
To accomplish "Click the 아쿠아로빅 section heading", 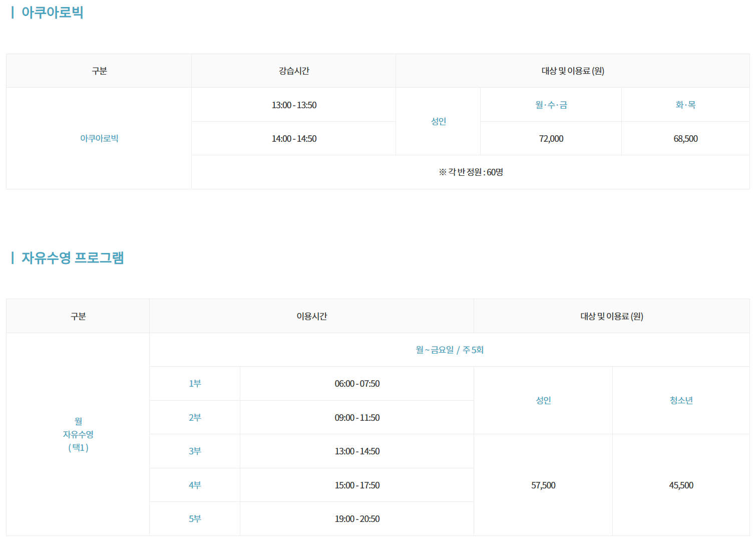I will (x=52, y=13).
